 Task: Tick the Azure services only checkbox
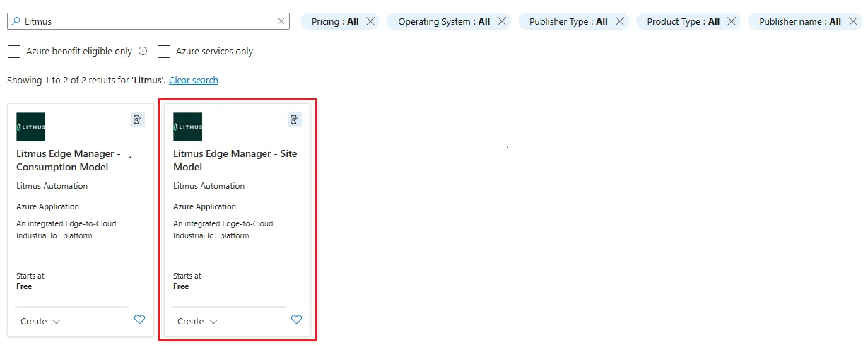point(164,52)
